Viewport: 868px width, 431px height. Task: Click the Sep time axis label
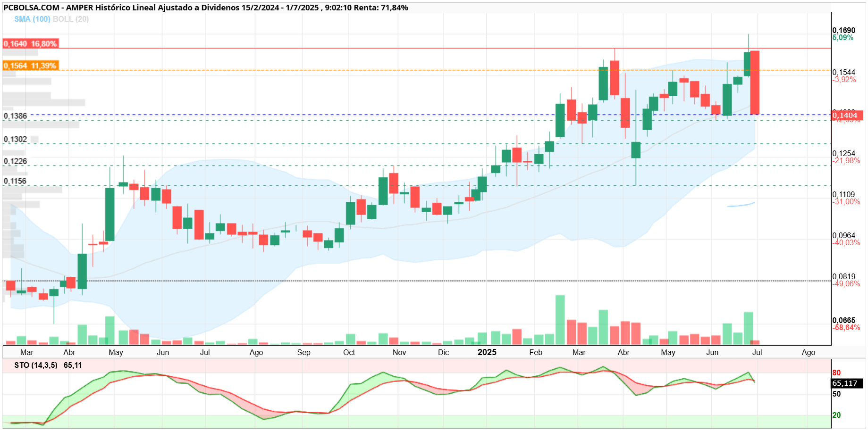click(x=303, y=352)
